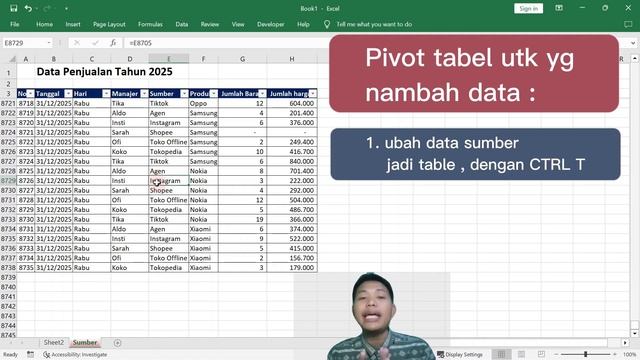The width and height of the screenshot is (640, 360).
Task: Open the Jumlah harga filter dropdown
Action: click(x=312, y=94)
